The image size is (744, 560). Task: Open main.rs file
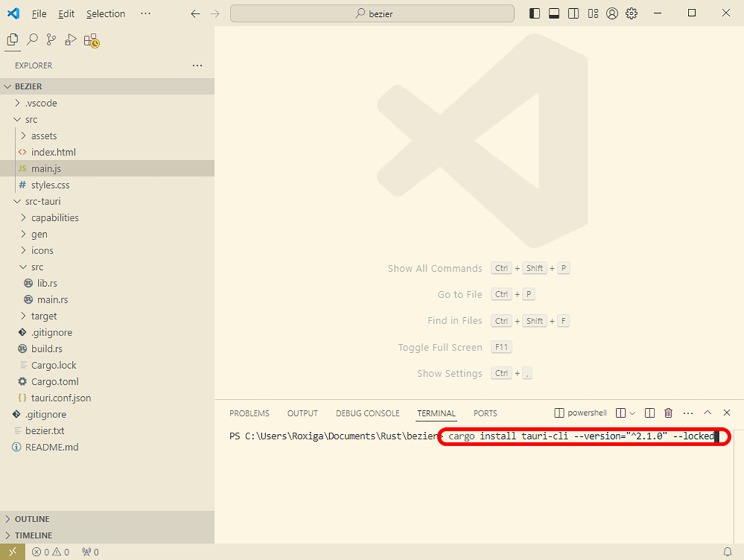107,299
